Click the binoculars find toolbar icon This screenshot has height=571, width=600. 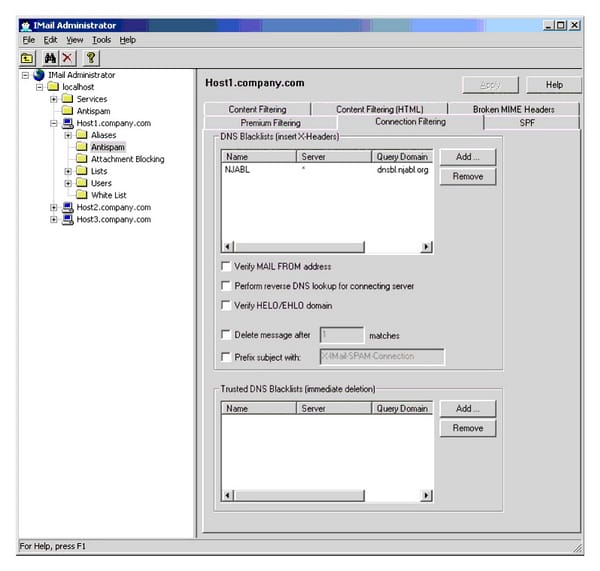(x=50, y=58)
